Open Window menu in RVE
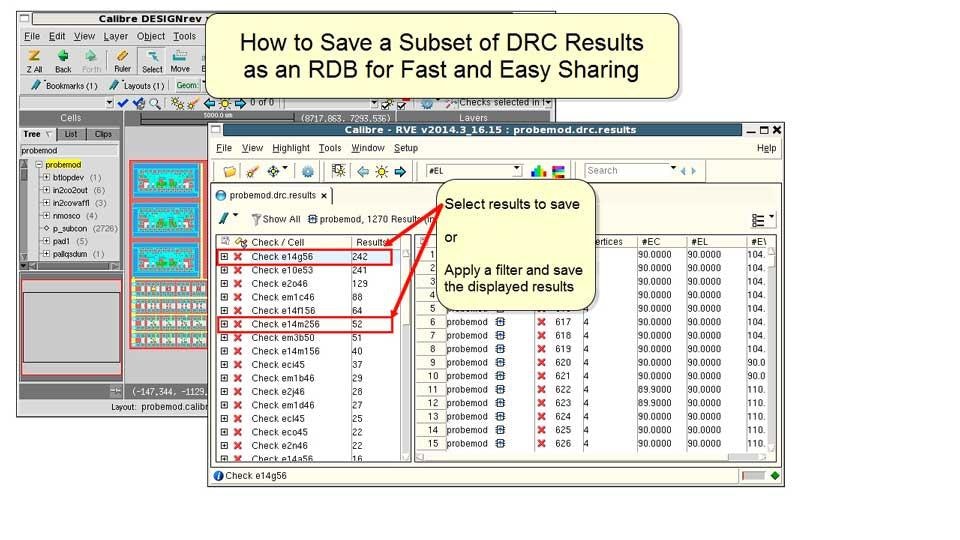 click(368, 148)
